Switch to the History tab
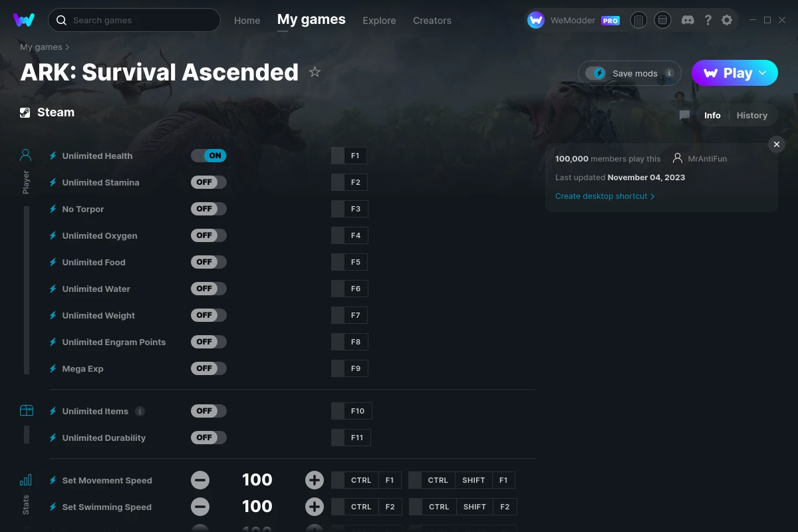798x532 pixels. pos(752,115)
